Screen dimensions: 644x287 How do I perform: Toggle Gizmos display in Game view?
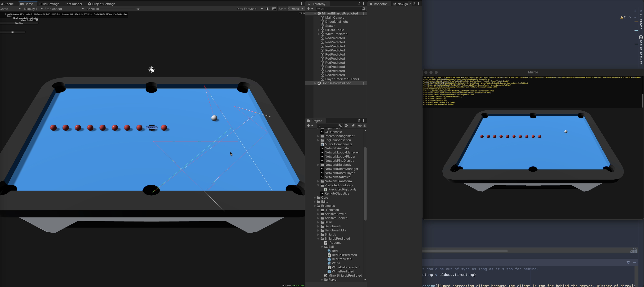point(293,9)
